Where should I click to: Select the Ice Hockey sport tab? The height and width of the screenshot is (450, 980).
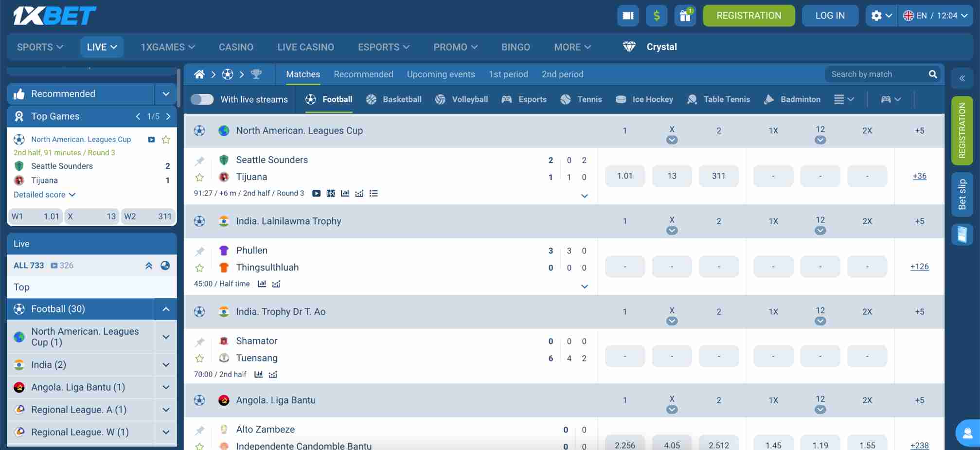644,99
